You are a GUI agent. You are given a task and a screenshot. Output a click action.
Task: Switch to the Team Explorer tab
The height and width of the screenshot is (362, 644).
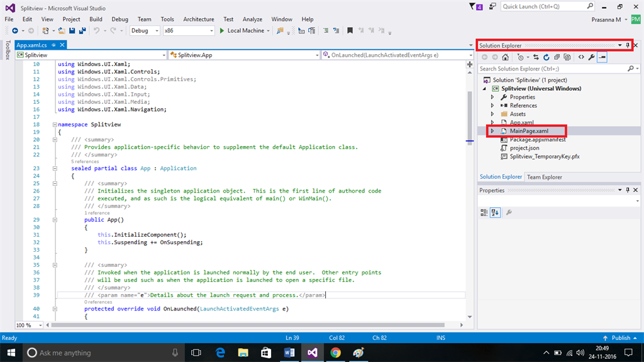pos(544,177)
